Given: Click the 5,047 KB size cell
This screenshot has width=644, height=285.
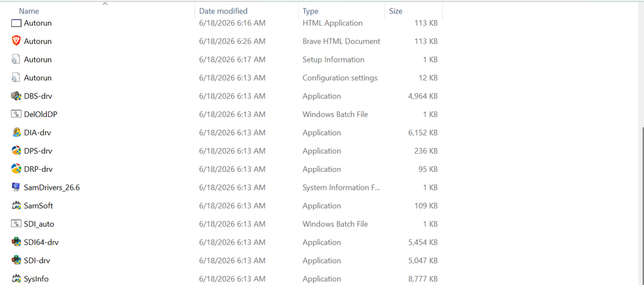Looking at the screenshot, I should [423, 261].
